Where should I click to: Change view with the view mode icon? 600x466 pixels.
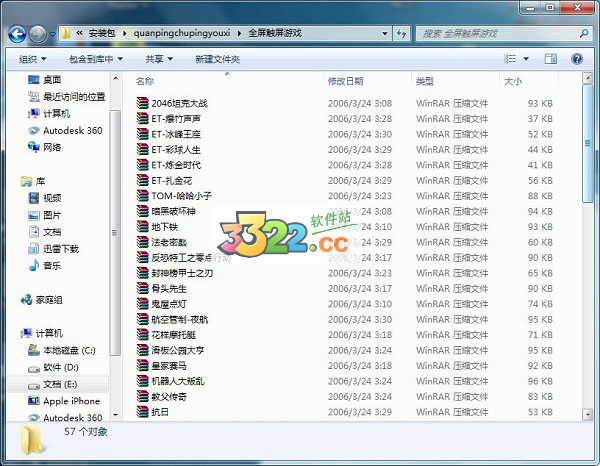click(x=510, y=59)
